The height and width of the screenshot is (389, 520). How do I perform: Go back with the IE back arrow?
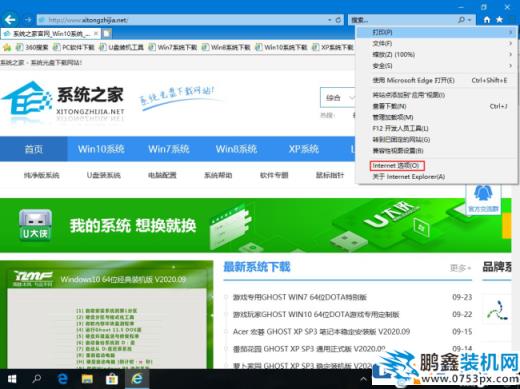[10, 20]
